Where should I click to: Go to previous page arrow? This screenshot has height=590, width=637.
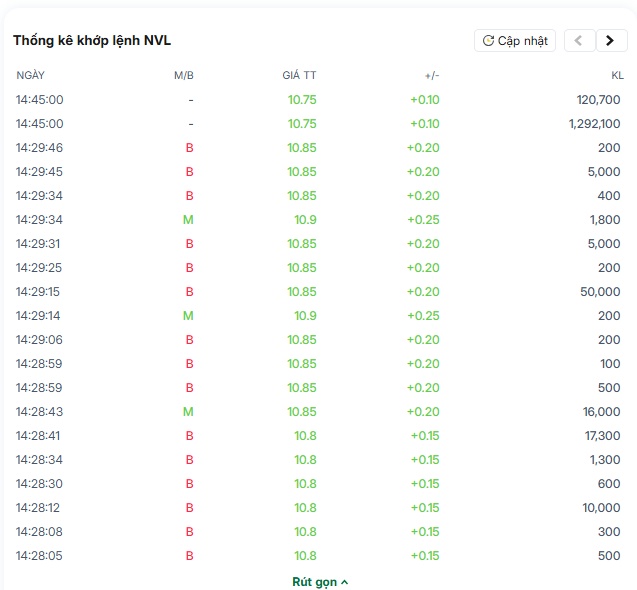point(580,41)
